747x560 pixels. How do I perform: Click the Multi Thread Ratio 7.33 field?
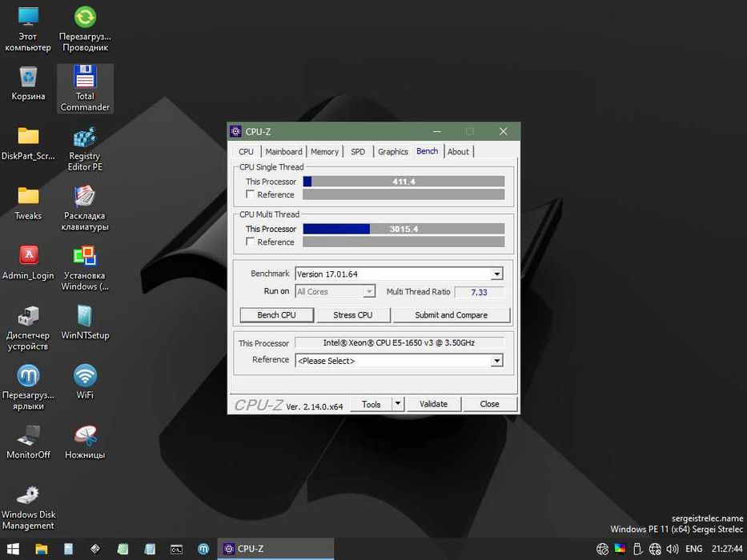480,292
